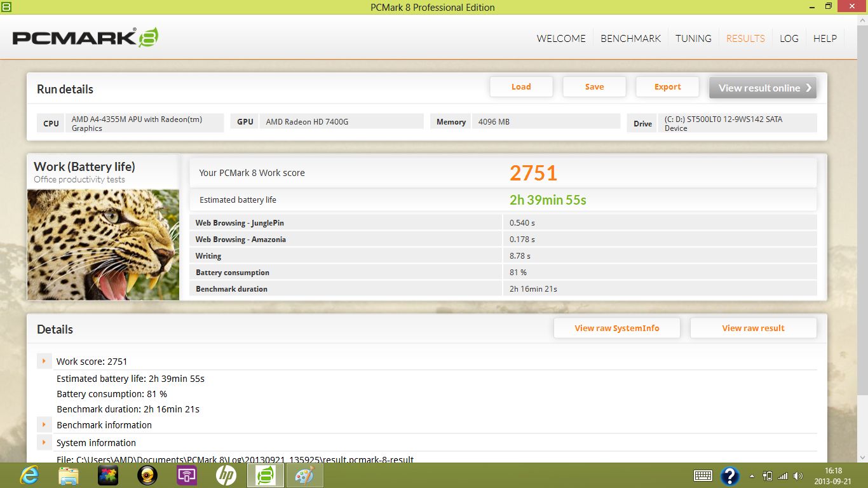Click the leopard benchmark thumbnail
Image resolution: width=868 pixels, height=488 pixels.
click(103, 245)
